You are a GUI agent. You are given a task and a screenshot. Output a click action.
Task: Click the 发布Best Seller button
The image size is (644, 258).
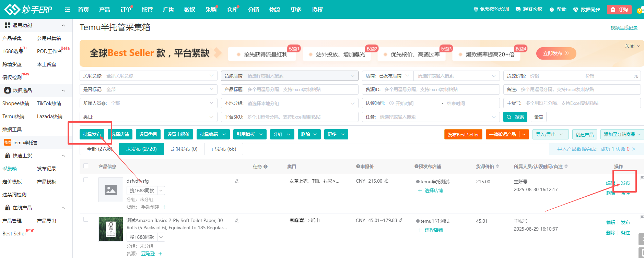[x=463, y=135]
